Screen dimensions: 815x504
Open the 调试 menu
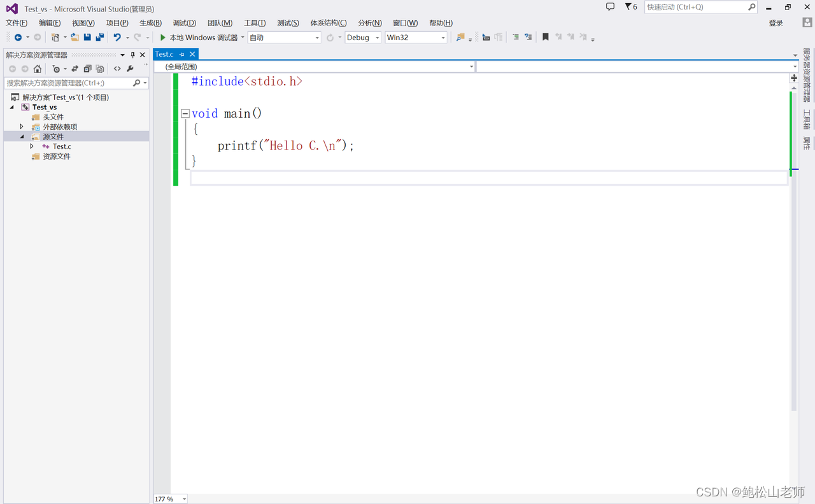pos(184,23)
